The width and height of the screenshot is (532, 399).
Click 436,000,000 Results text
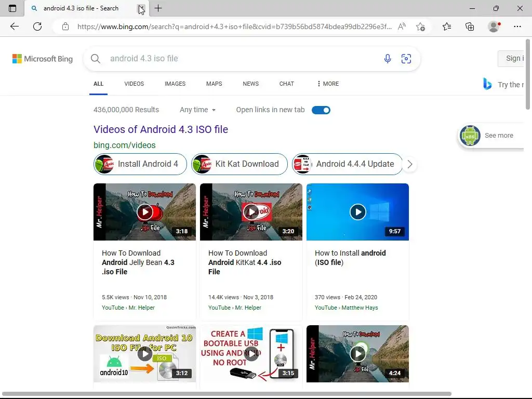click(126, 110)
